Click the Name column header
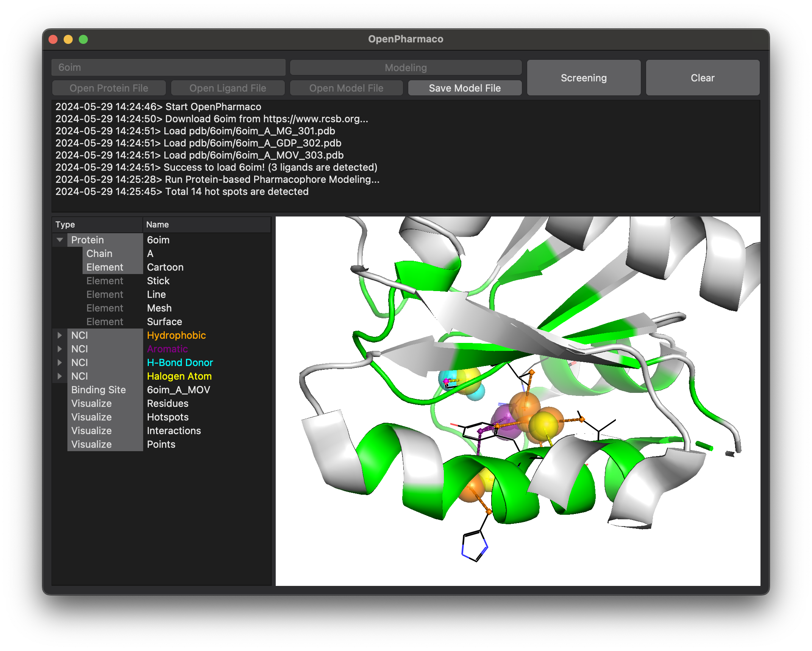 pos(207,224)
